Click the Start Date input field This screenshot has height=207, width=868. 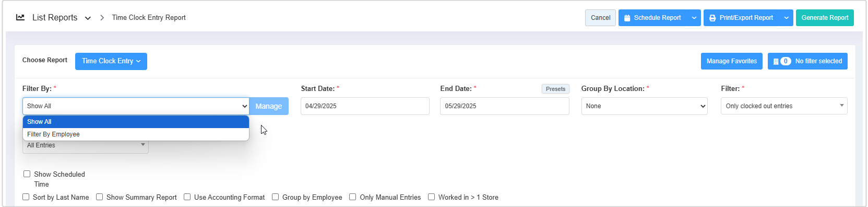[x=365, y=106]
